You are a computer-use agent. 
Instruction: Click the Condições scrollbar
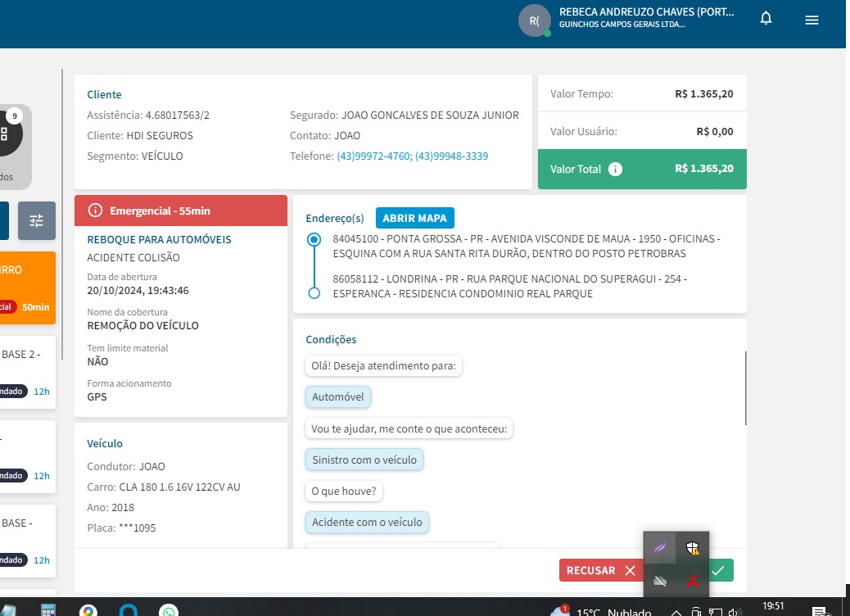pyautogui.click(x=746, y=388)
